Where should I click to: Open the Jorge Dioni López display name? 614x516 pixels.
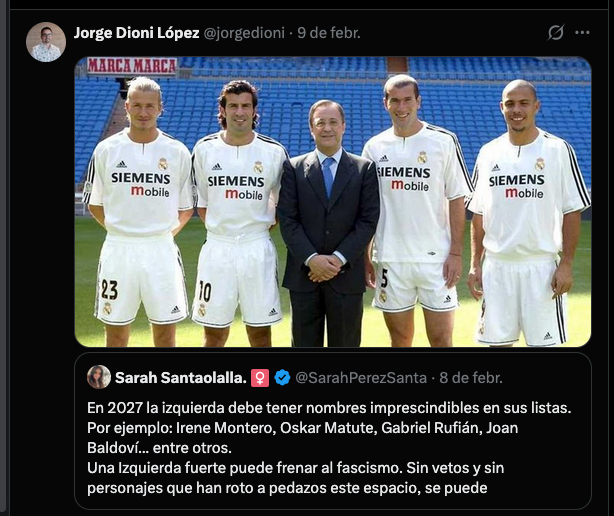click(x=137, y=33)
